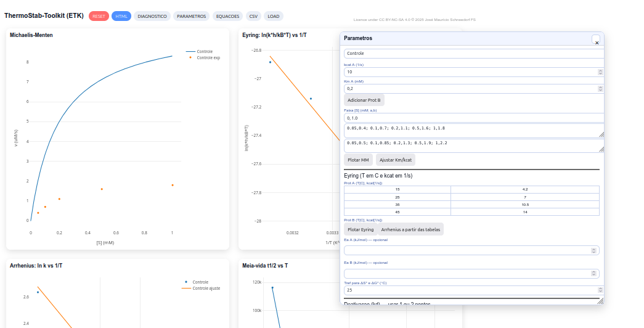
Task: Export report with HTML button
Action: click(121, 16)
